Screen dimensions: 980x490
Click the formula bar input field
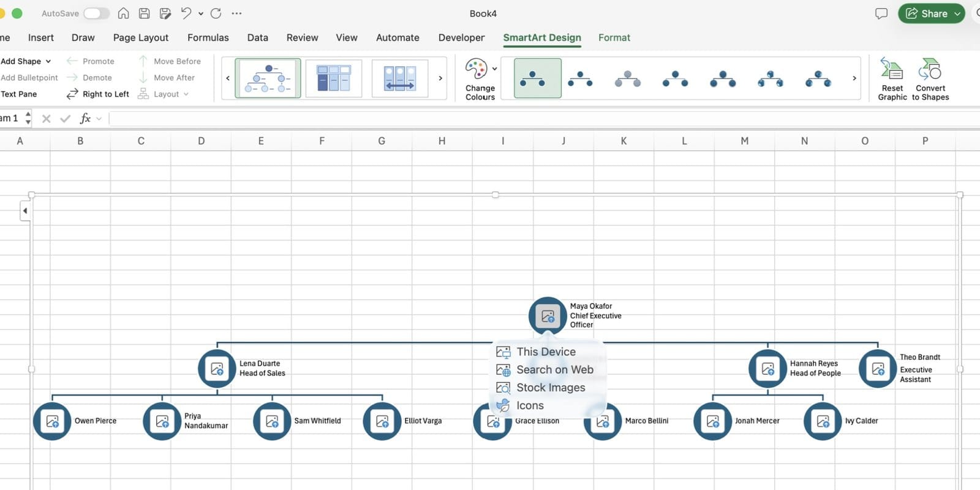[544, 118]
